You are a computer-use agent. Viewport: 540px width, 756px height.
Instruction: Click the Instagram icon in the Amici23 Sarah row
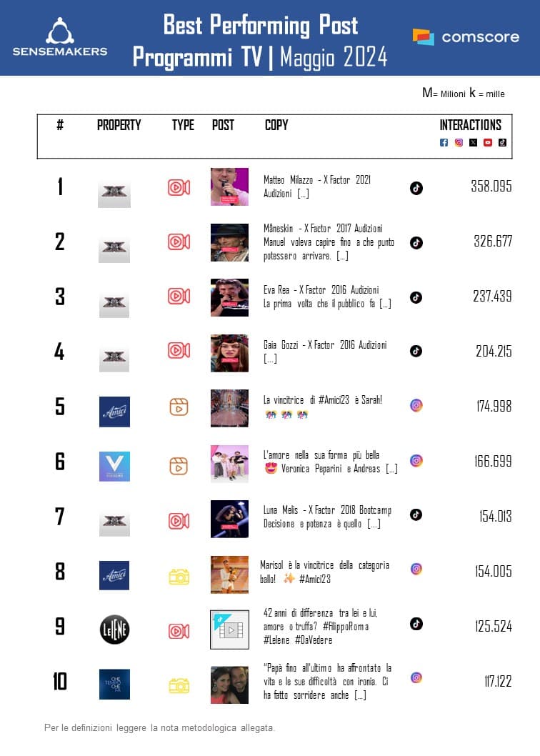pos(416,405)
